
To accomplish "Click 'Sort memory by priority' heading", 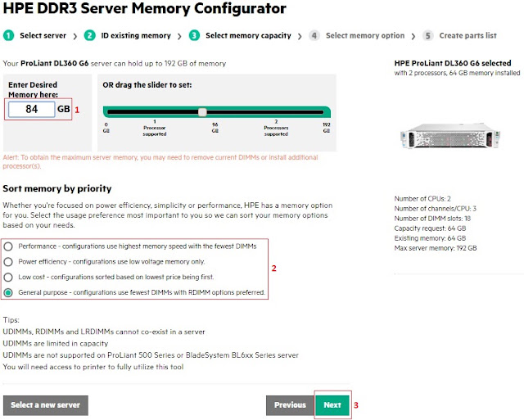I will pos(57,189).
